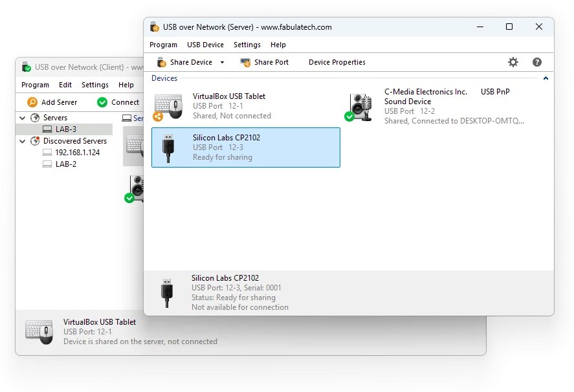Open Program menu in Client window
This screenshot has height=392, width=574.
[35, 85]
